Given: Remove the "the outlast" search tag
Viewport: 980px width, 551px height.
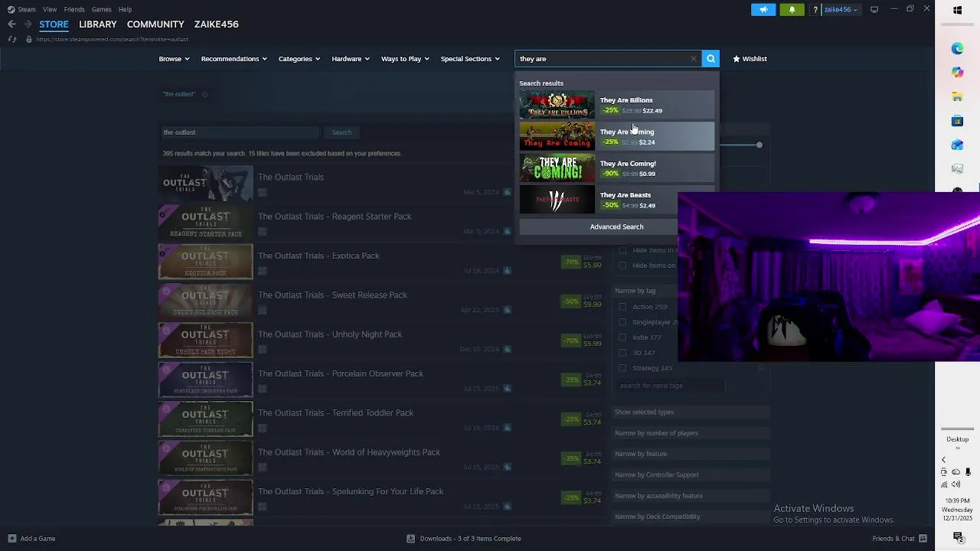Looking at the screenshot, I should click(204, 94).
